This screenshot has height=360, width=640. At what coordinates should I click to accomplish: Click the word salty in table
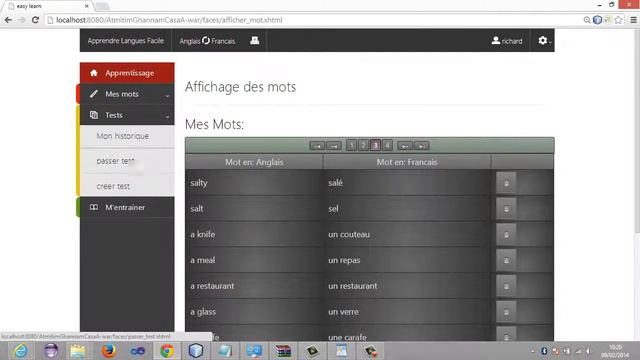coord(199,183)
